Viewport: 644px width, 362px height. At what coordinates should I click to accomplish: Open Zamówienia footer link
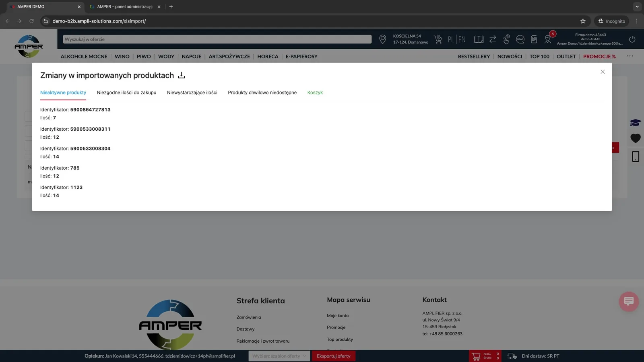click(249, 317)
